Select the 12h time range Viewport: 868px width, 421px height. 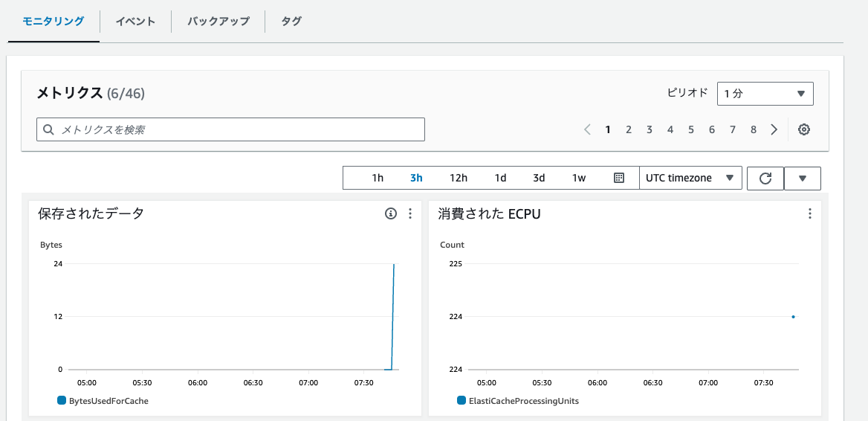click(x=459, y=178)
